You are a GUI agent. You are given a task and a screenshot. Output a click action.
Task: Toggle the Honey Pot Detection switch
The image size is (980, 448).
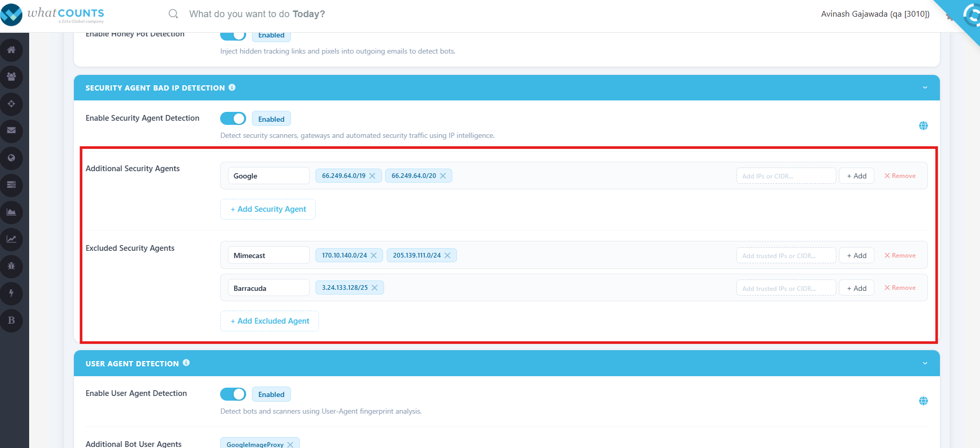233,35
